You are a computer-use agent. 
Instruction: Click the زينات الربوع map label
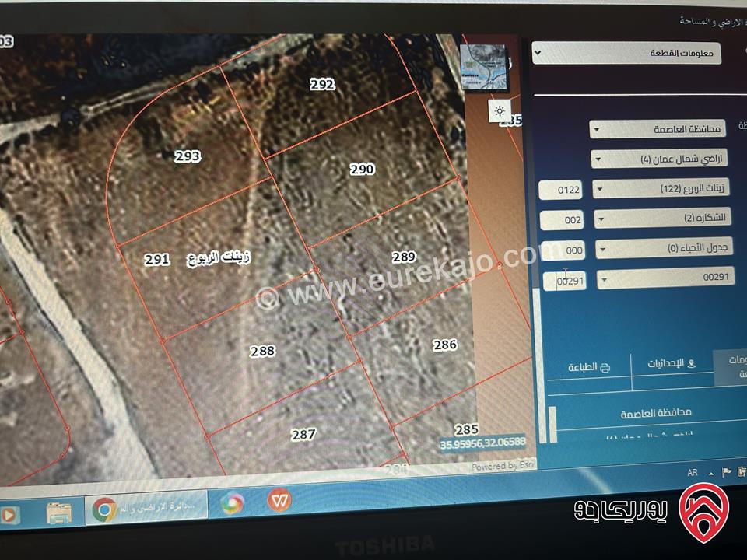tap(218, 257)
